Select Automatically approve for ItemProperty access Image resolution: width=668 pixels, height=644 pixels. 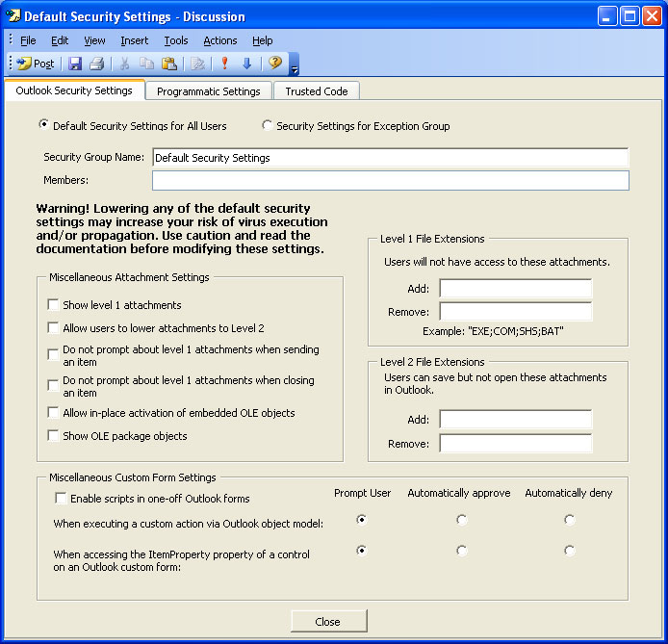pos(461,551)
